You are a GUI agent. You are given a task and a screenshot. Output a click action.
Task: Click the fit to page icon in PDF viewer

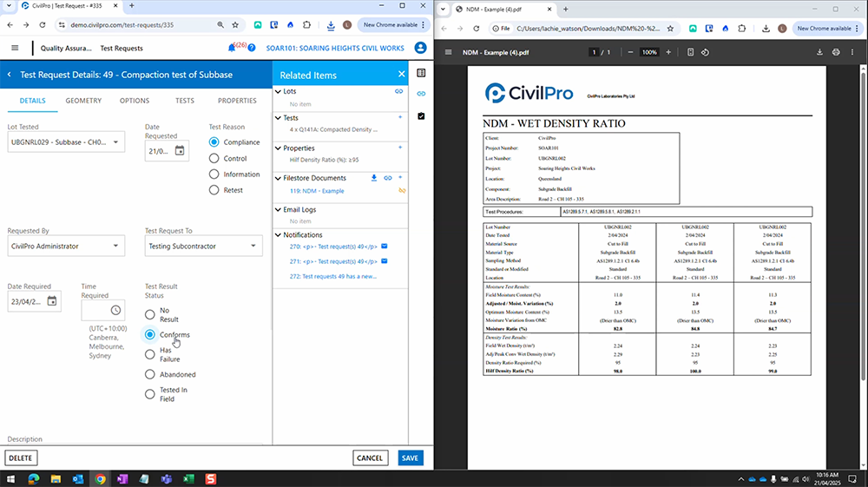click(x=690, y=52)
